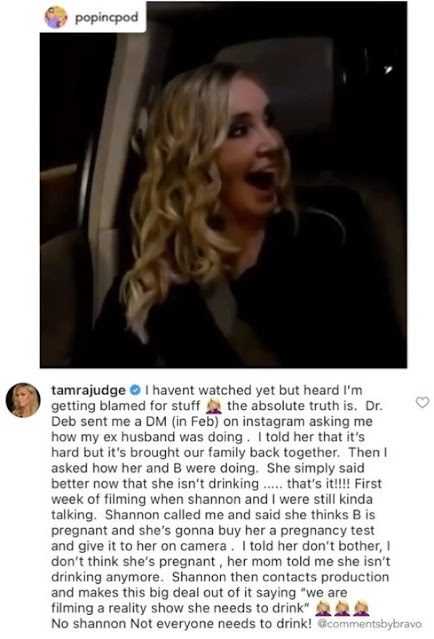The width and height of the screenshot is (434, 639).
Task: Click the seatbelt across the woman's chest
Action: tap(223, 310)
